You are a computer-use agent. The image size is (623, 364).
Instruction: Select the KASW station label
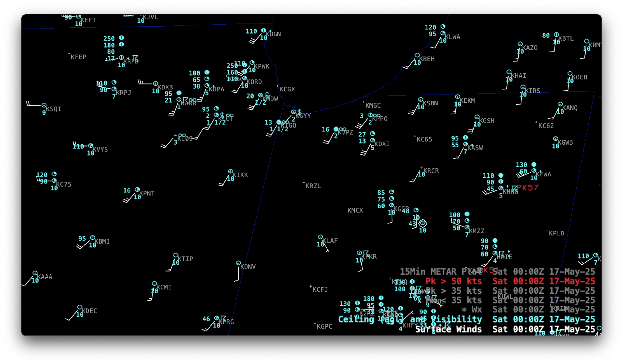pyautogui.click(x=475, y=148)
